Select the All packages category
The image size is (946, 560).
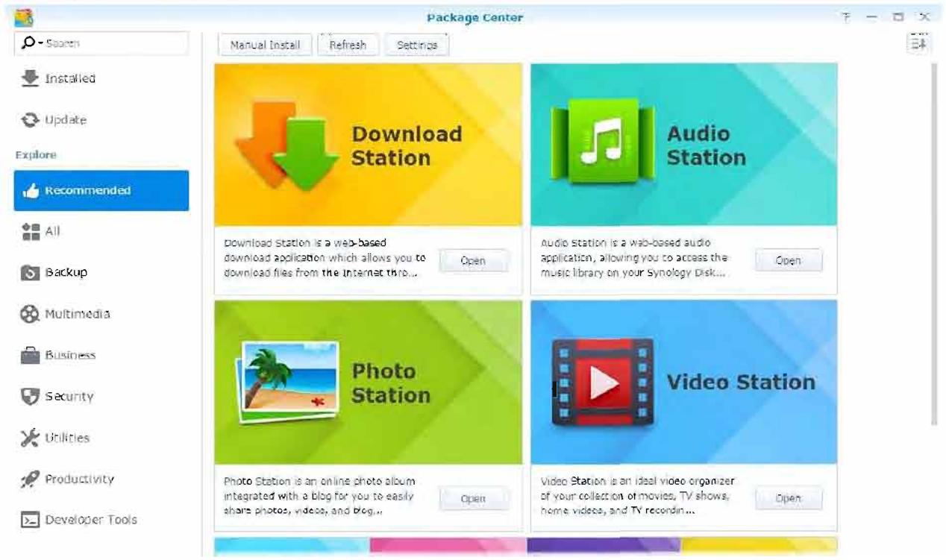coord(101,232)
